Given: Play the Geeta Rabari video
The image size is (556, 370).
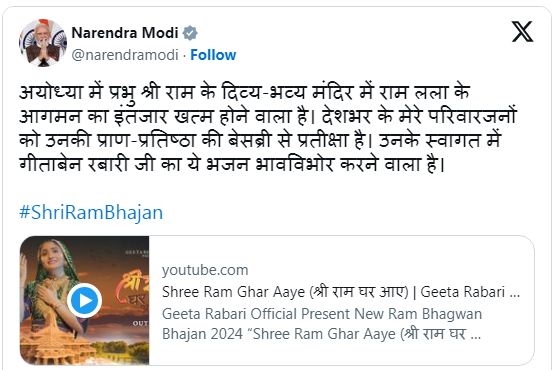Looking at the screenshot, I should tap(85, 300).
